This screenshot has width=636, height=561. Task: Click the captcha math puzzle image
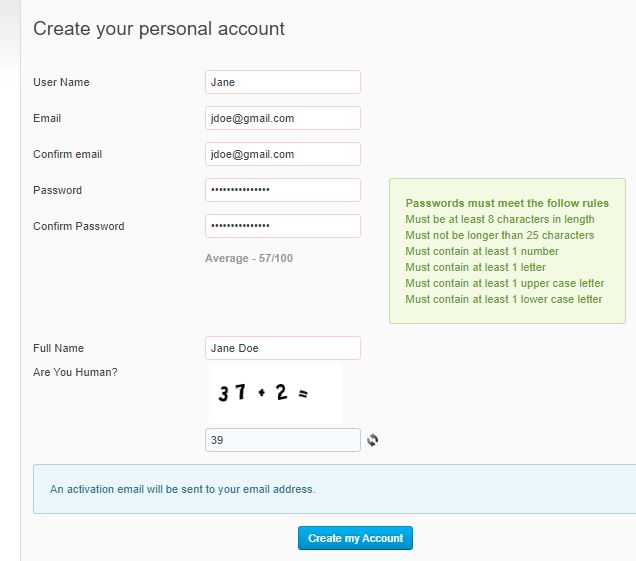pyautogui.click(x=275, y=393)
